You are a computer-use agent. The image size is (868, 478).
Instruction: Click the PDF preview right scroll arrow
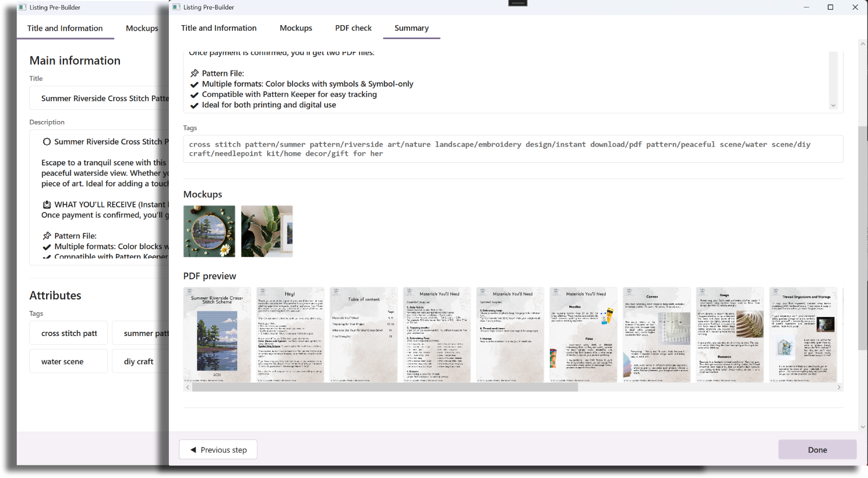(839, 387)
